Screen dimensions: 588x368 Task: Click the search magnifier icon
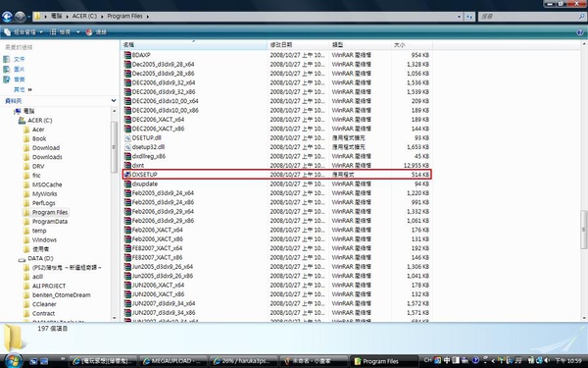tap(581, 17)
